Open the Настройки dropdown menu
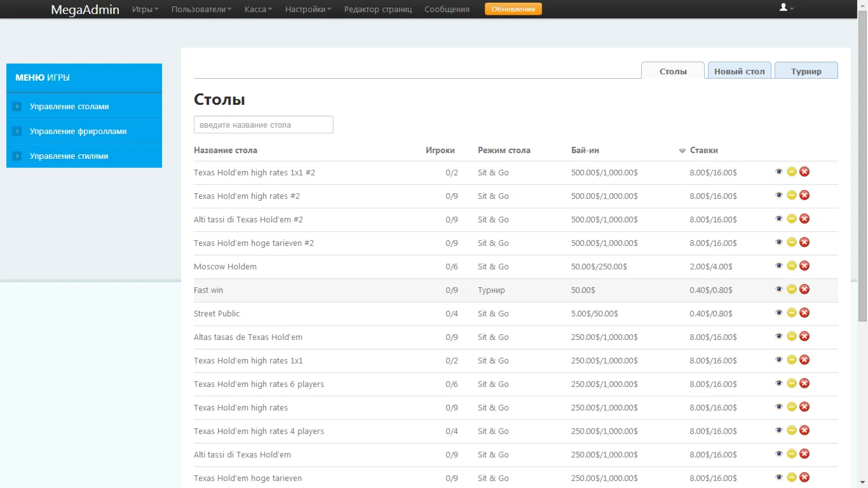This screenshot has width=868, height=488. coord(308,10)
